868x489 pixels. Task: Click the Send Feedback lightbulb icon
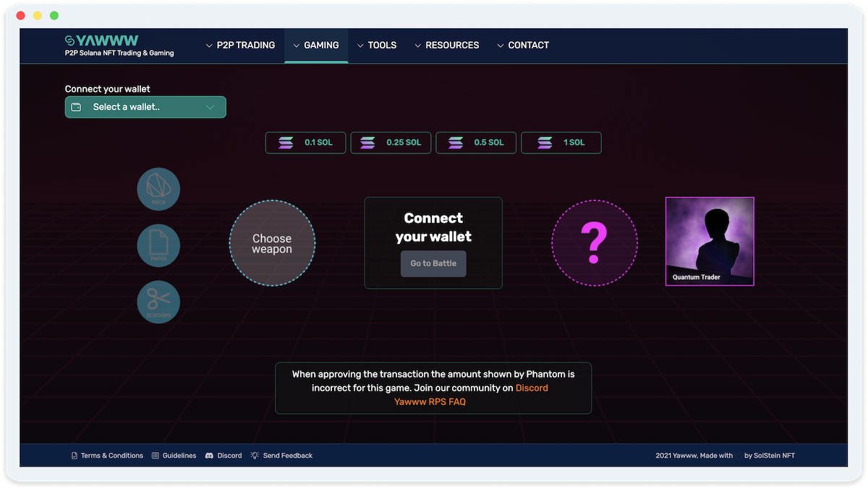pyautogui.click(x=255, y=456)
